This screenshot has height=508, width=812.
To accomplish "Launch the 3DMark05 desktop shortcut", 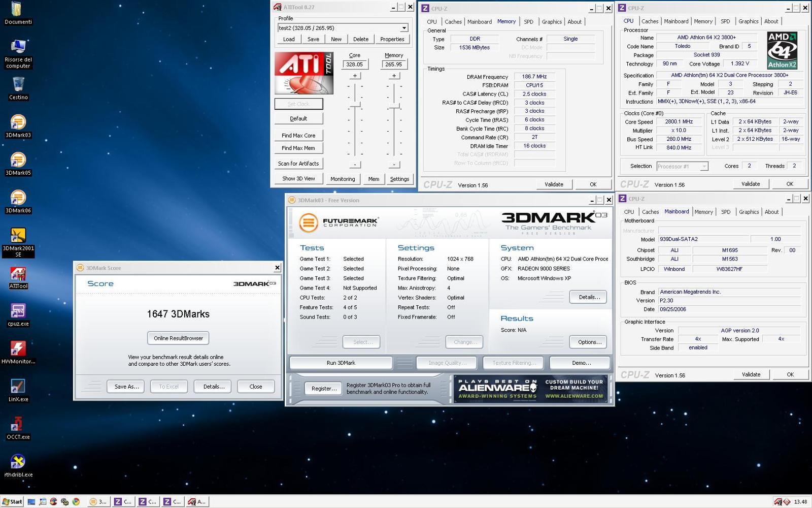I will 18,164.
